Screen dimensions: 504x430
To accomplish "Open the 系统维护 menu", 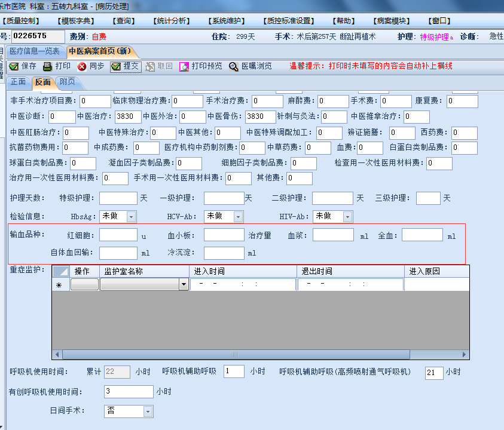I will tap(227, 21).
